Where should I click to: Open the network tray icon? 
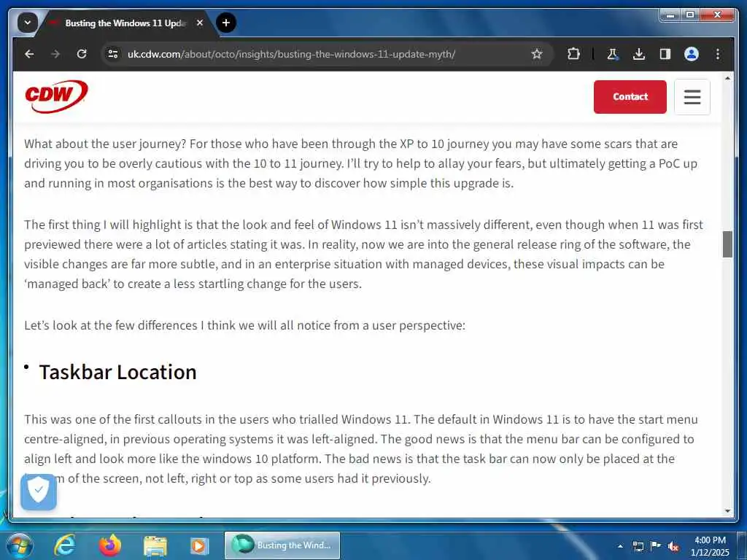pyautogui.click(x=638, y=546)
